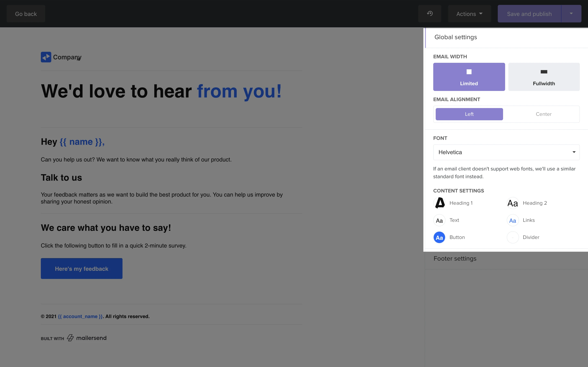This screenshot has height=367, width=588.
Task: Expand the Footer settings section
Action: [x=455, y=259]
